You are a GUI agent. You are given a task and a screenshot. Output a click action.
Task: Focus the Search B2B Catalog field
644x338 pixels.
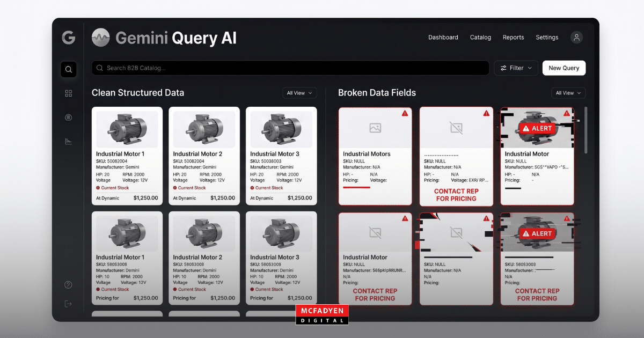(x=290, y=68)
